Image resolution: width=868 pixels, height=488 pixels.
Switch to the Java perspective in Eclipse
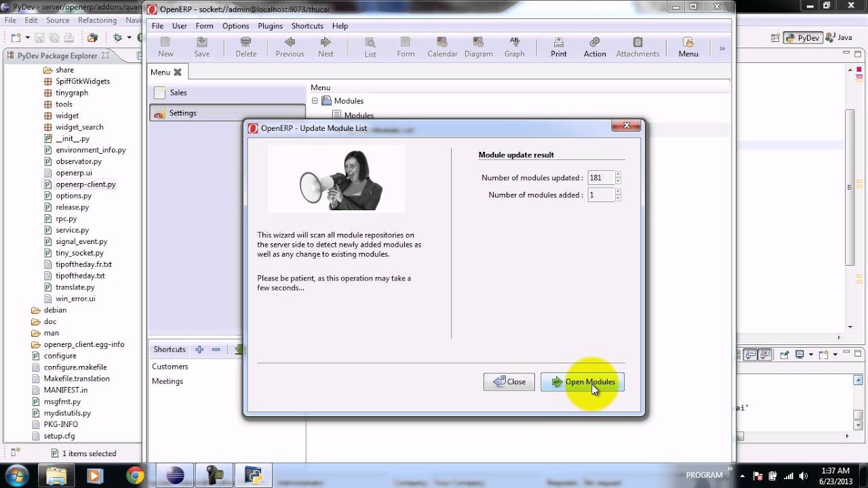pos(839,38)
